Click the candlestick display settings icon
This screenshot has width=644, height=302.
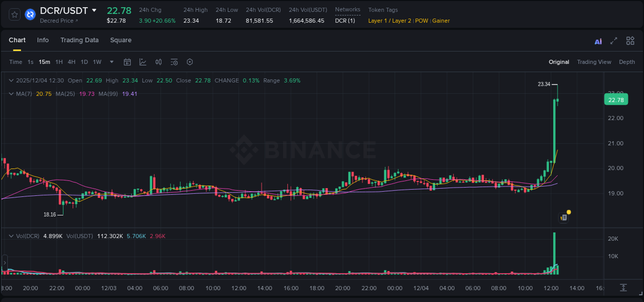158,61
